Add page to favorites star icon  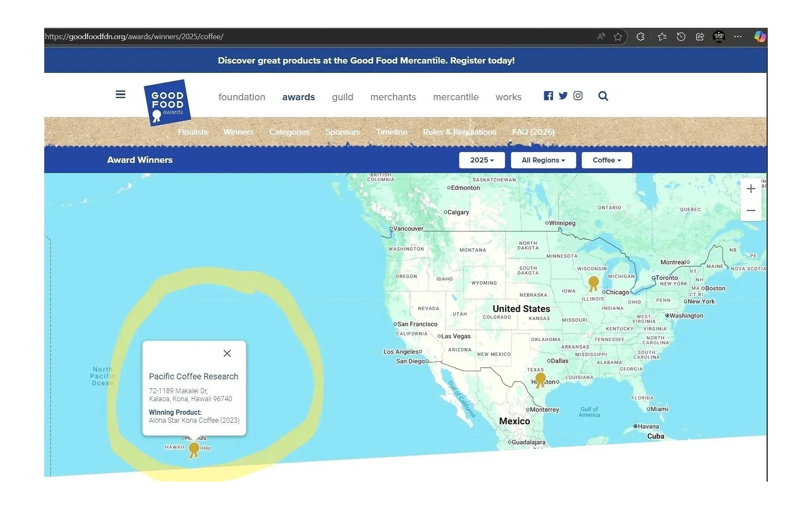click(x=618, y=37)
